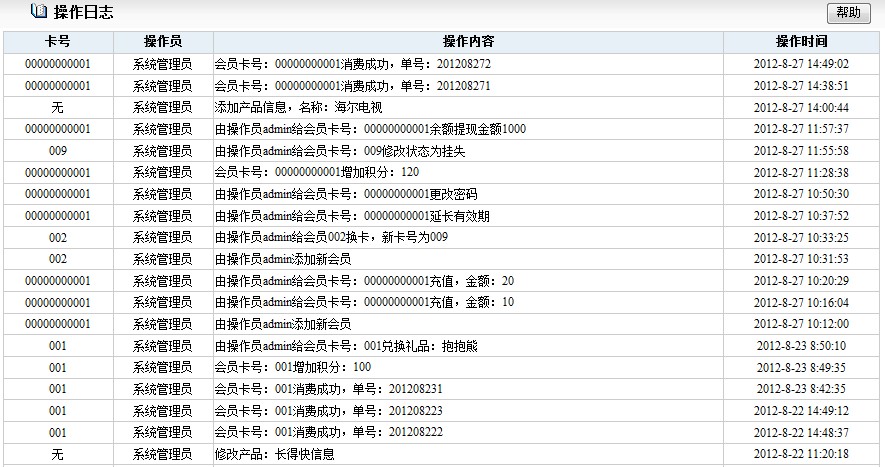Image resolution: width=885 pixels, height=467 pixels.
Task: Click the 卡号 column header
Action: (x=58, y=42)
